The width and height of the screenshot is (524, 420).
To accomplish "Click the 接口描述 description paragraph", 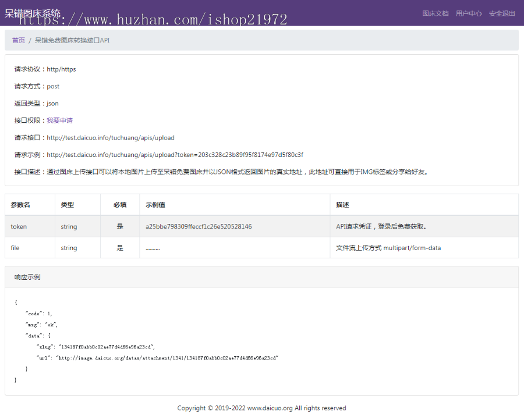I will [221, 172].
